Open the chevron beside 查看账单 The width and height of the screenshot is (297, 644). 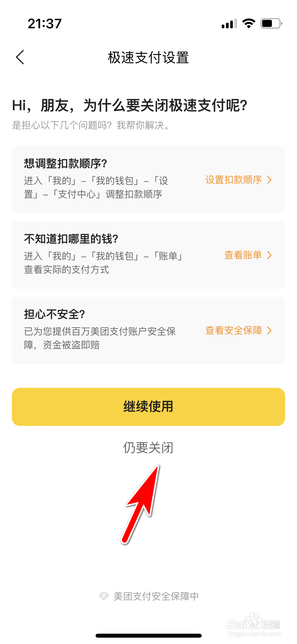(269, 255)
